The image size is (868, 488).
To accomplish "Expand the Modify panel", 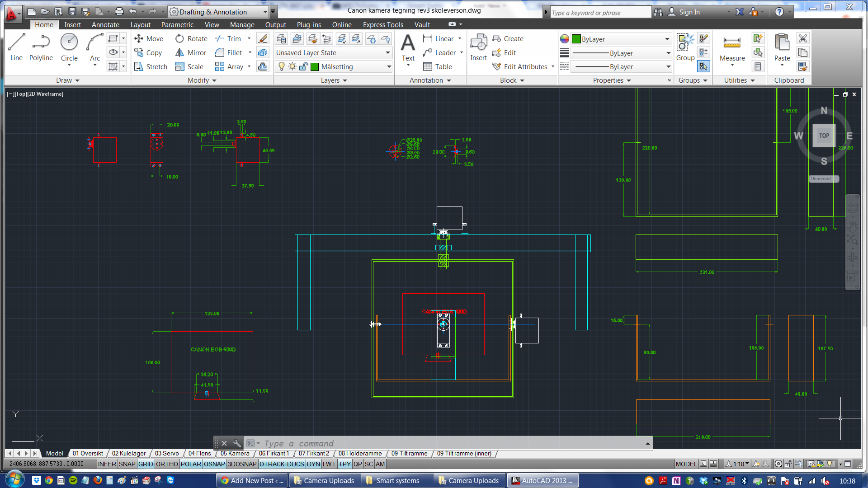I will pyautogui.click(x=202, y=80).
